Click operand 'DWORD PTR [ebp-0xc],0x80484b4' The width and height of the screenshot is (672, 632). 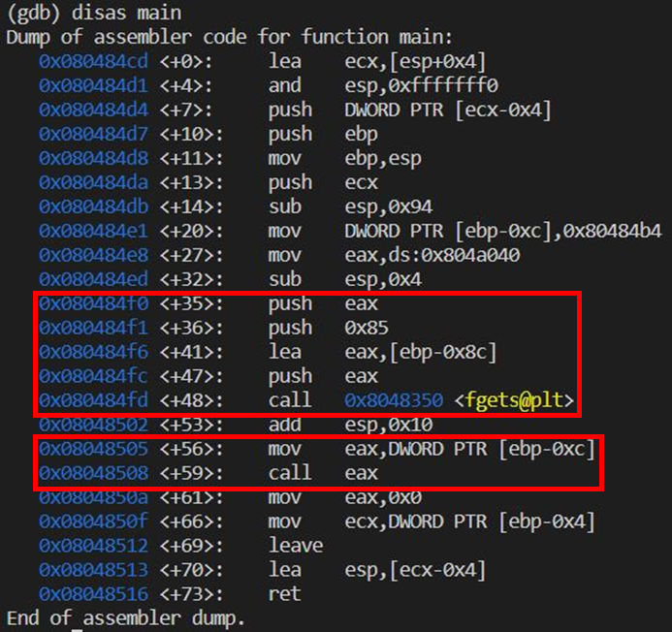coord(503,231)
